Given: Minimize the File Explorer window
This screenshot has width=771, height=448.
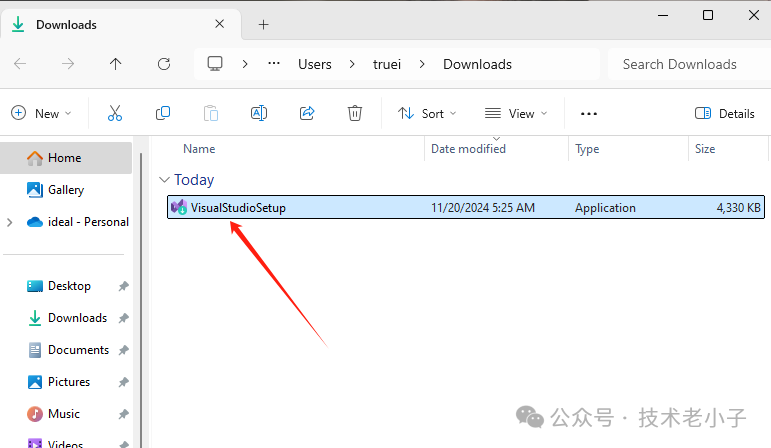Looking at the screenshot, I should click(663, 15).
